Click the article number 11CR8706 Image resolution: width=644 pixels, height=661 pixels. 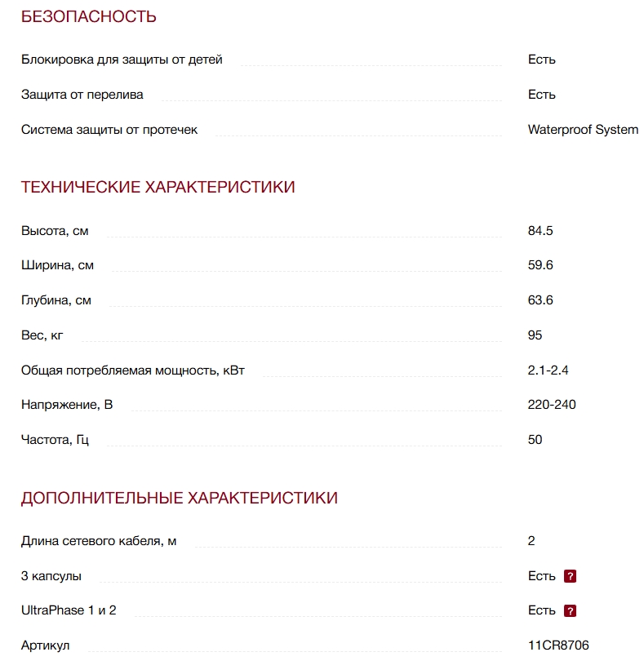tap(558, 645)
